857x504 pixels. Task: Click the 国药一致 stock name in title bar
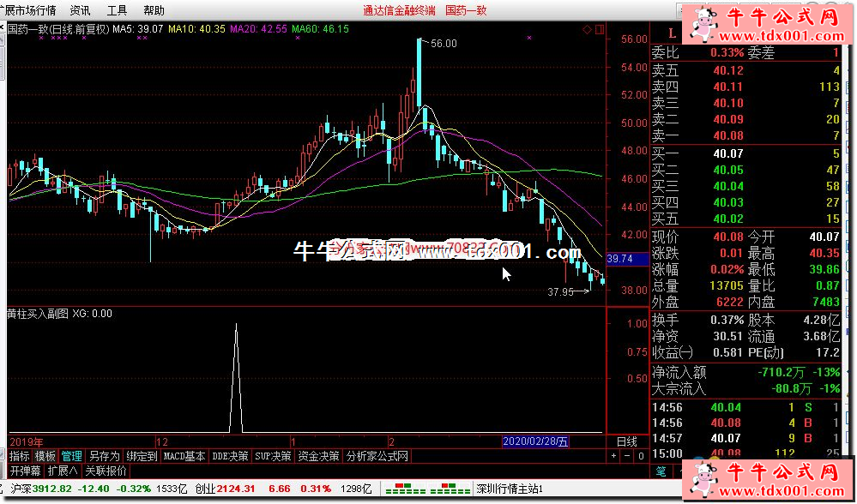pos(466,10)
